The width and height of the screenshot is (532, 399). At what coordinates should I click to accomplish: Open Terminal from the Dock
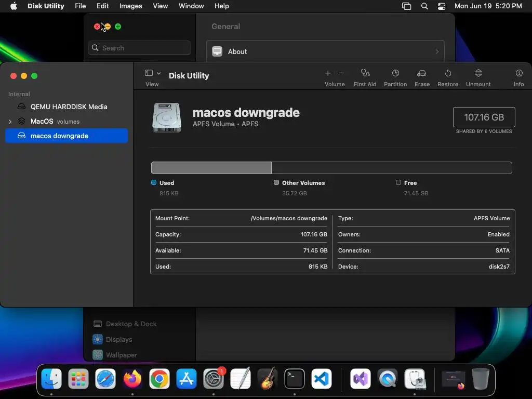[x=294, y=379]
